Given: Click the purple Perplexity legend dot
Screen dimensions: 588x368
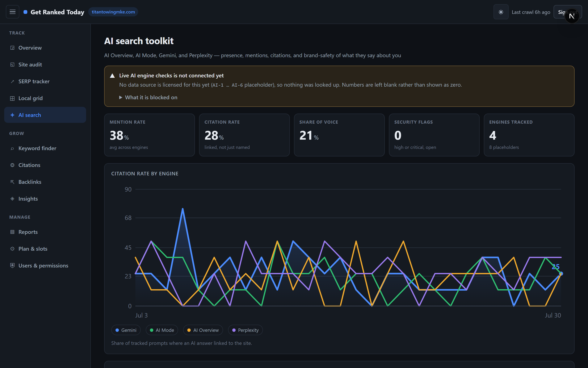Looking at the screenshot, I should (x=234, y=330).
